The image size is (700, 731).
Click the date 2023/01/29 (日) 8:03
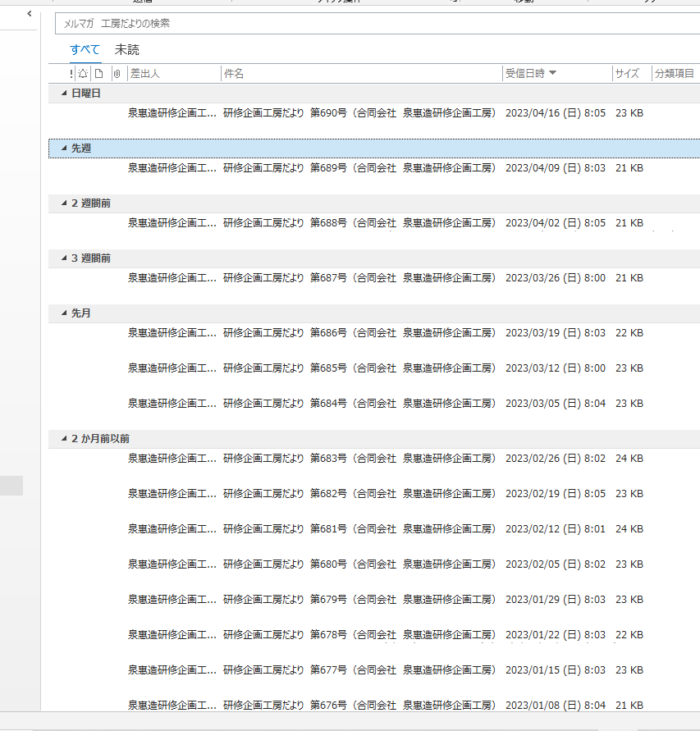[556, 600]
